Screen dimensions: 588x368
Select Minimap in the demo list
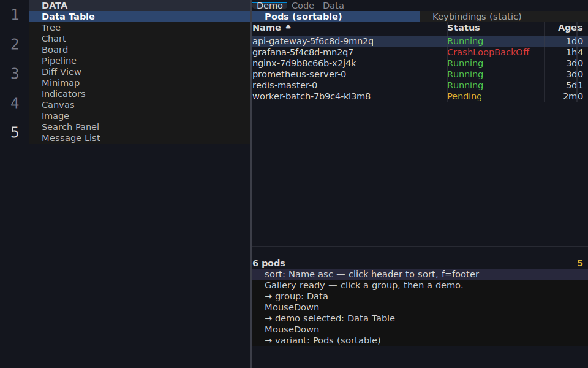coord(140,83)
